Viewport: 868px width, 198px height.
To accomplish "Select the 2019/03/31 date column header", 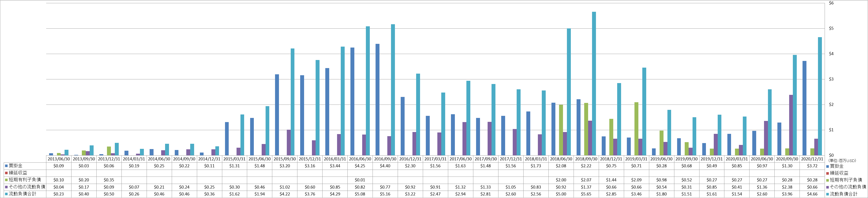I will tap(637, 159).
